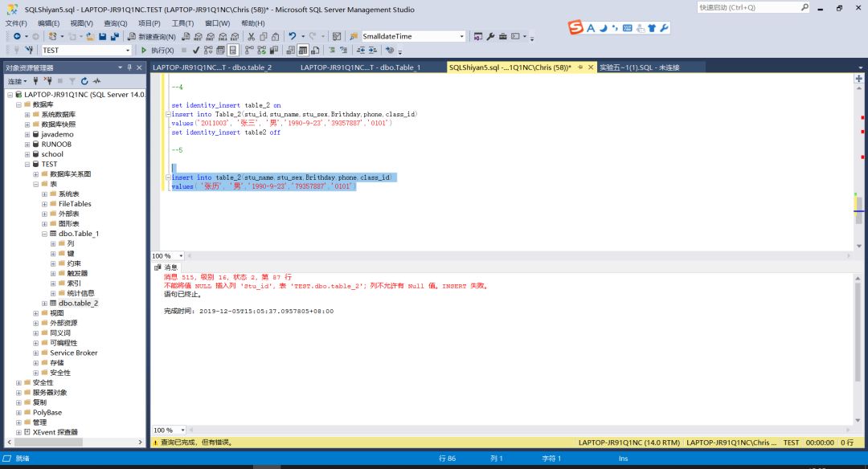The image size is (868, 469).
Task: Click the Undo arrow icon
Action: tap(293, 37)
